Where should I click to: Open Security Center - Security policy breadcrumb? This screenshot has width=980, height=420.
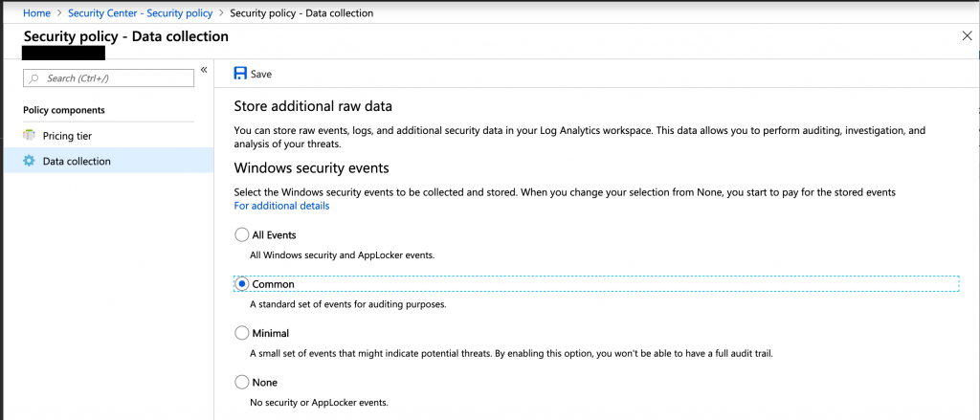140,12
